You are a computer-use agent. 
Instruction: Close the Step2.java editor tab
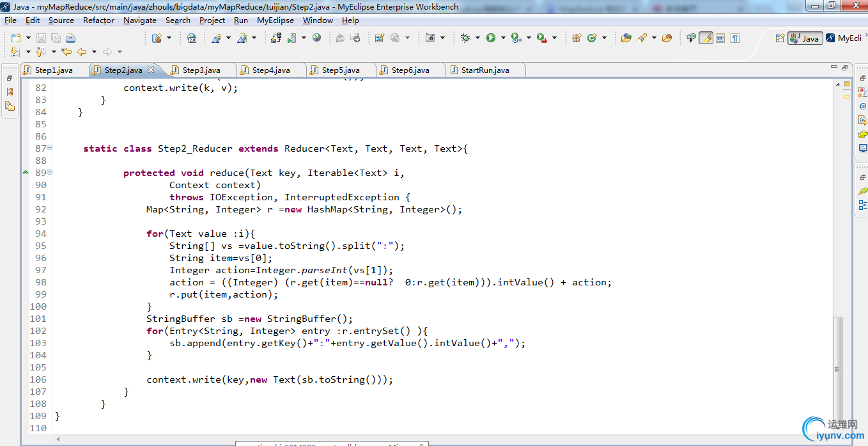151,70
